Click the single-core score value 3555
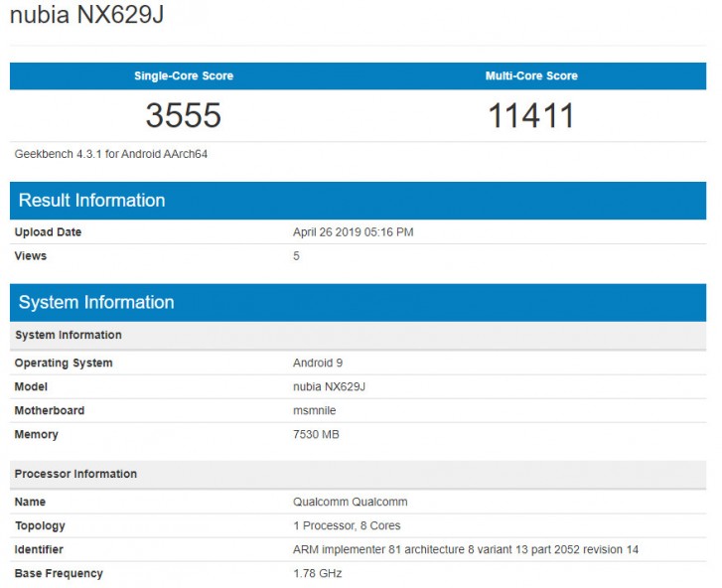The height and width of the screenshot is (588, 722). tap(184, 116)
